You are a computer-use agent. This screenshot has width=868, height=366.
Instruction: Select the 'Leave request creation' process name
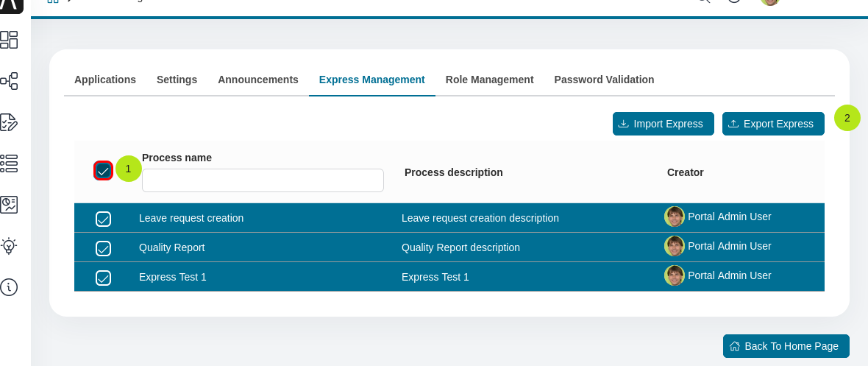[x=191, y=219]
